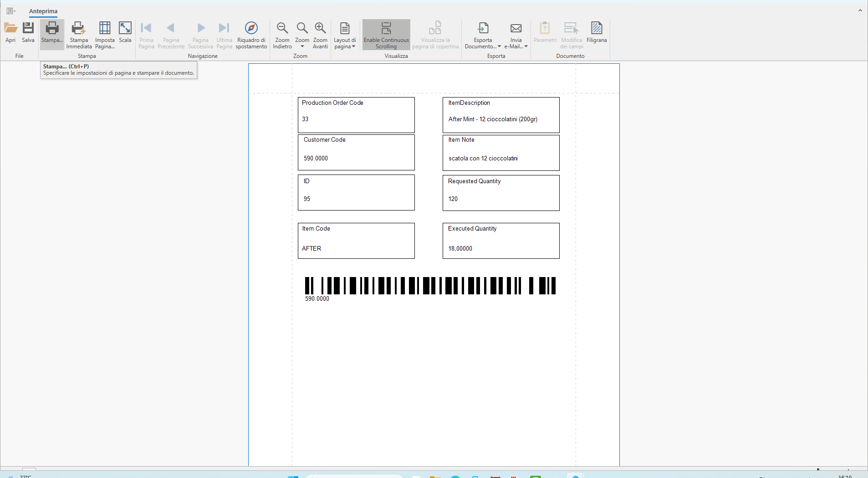Open the Layout di pagina dropdown

tap(345, 35)
